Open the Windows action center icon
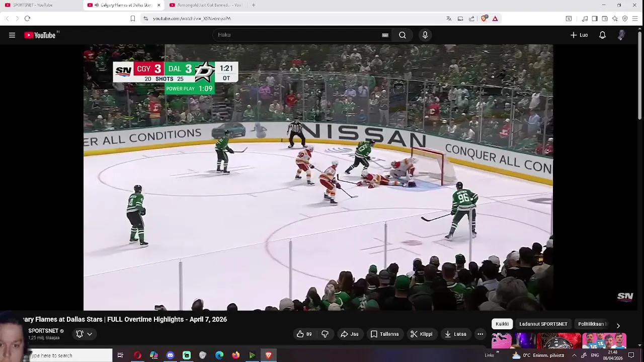This screenshot has width=644, height=362. click(x=631, y=355)
